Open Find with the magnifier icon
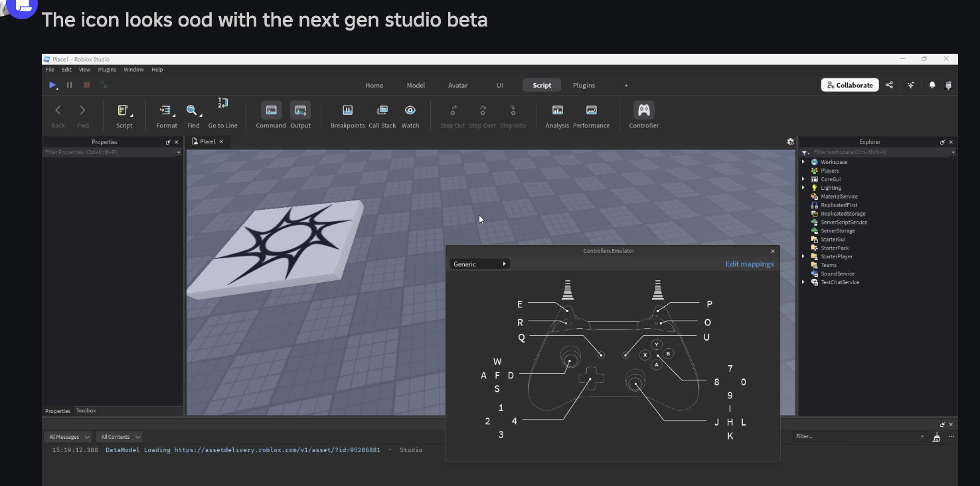The height and width of the screenshot is (486, 980). tap(193, 110)
